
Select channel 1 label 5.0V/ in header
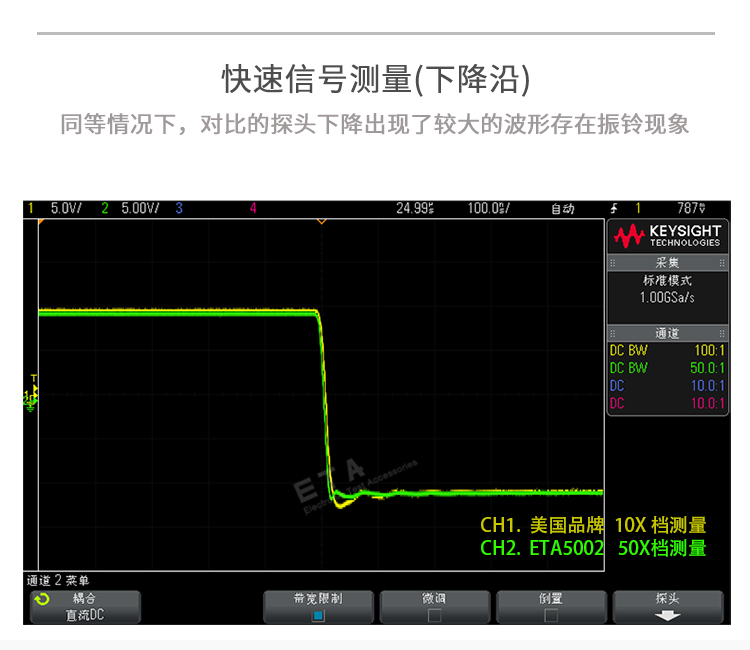click(66, 208)
